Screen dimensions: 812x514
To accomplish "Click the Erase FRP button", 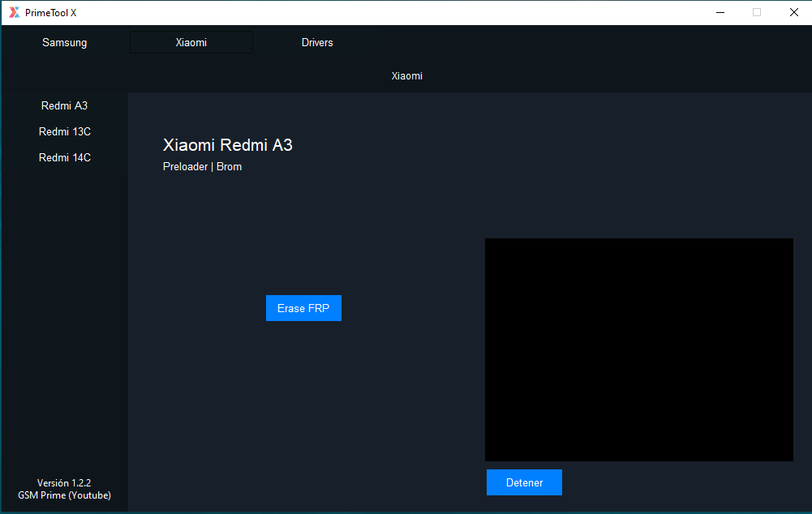I will click(x=303, y=308).
